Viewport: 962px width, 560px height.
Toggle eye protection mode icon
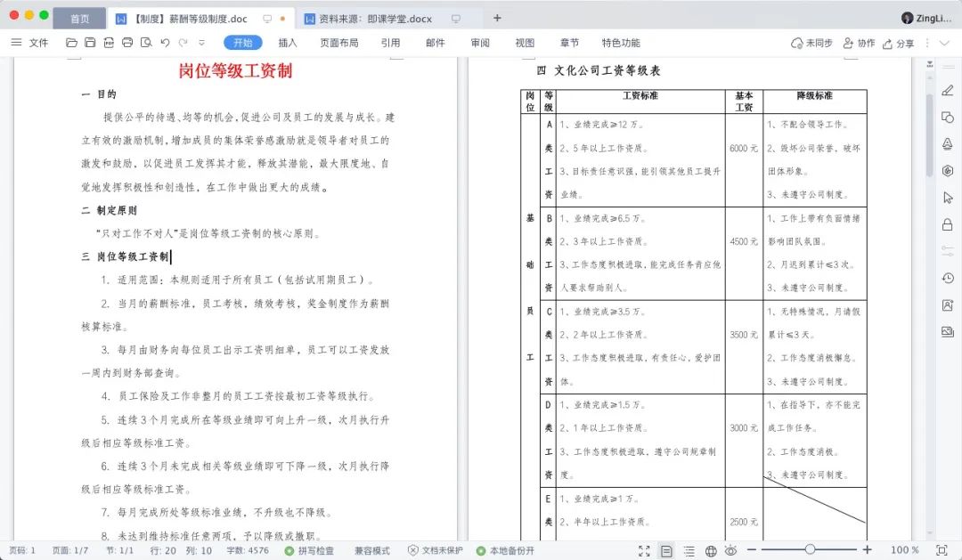(x=730, y=550)
